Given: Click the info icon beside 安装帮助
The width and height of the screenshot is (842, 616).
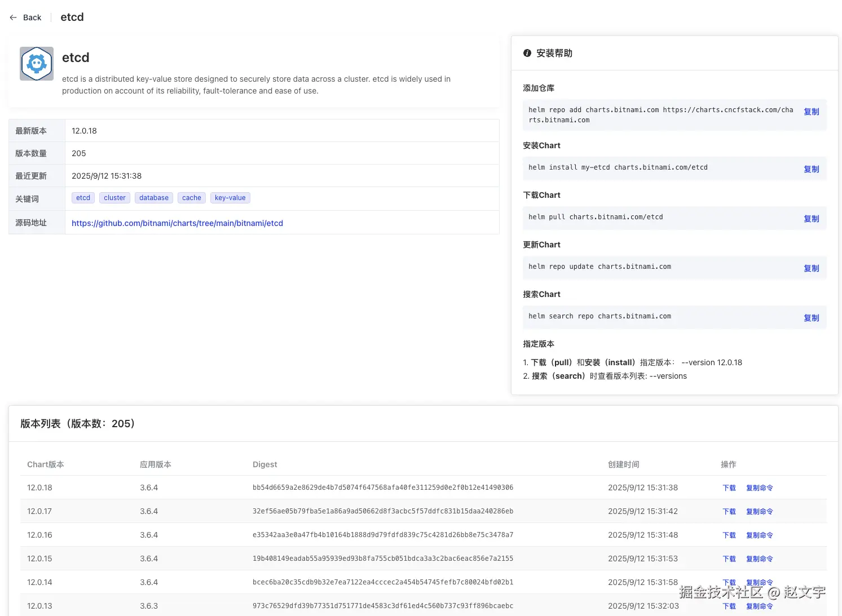Looking at the screenshot, I should pos(527,53).
